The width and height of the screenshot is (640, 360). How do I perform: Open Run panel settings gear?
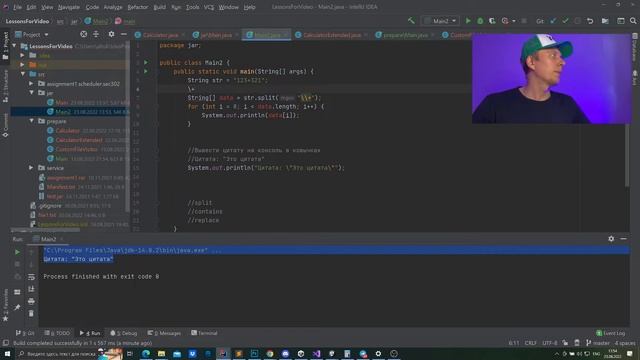(x=611, y=239)
